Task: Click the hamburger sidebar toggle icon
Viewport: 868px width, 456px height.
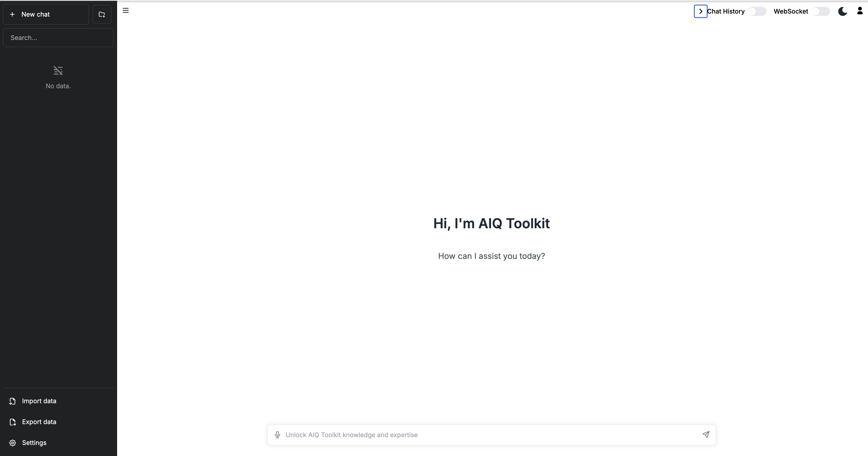Action: tap(126, 11)
